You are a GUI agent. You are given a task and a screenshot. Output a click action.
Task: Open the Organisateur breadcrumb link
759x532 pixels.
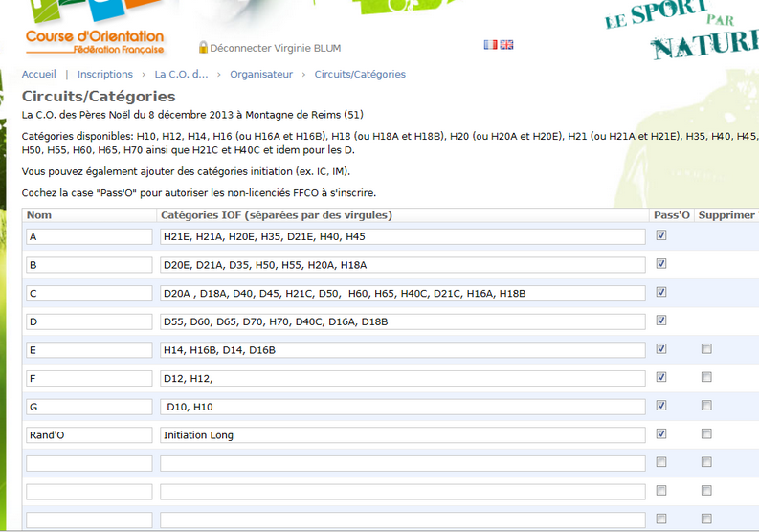coord(261,74)
